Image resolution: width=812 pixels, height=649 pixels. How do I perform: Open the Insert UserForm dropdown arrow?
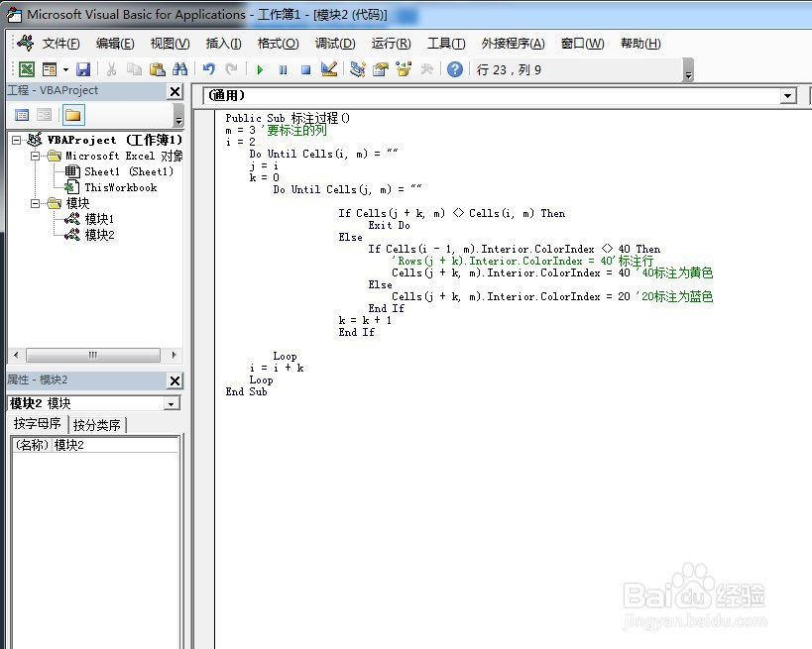click(65, 69)
